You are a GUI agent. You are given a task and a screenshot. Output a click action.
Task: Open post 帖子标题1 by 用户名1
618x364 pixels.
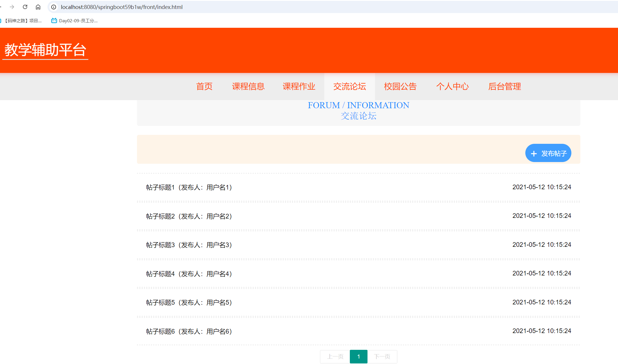[189, 187]
